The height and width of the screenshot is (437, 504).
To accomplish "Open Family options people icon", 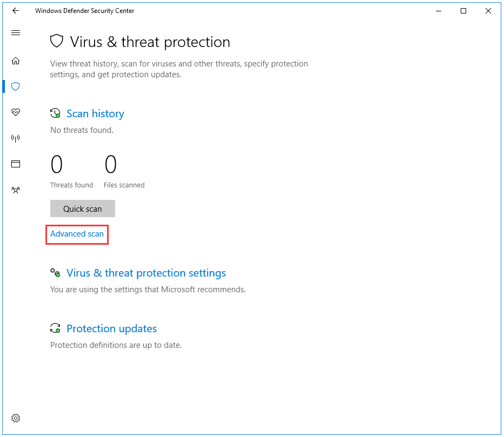I will click(16, 190).
